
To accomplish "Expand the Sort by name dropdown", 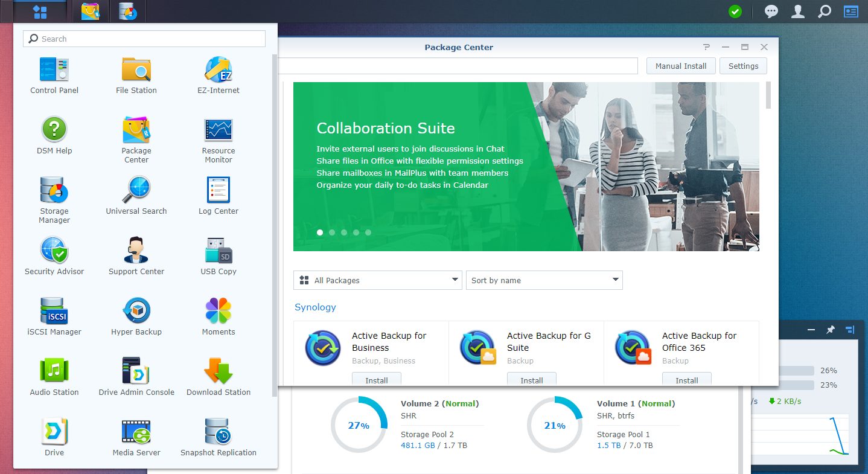I will click(x=544, y=280).
